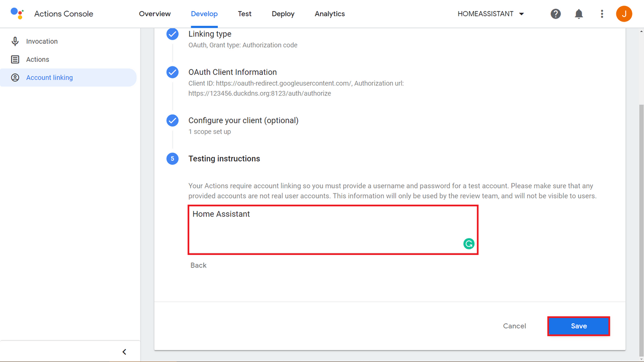Screen dimensions: 644x362
Task: Open the three-dot more options menu
Action: tap(602, 14)
